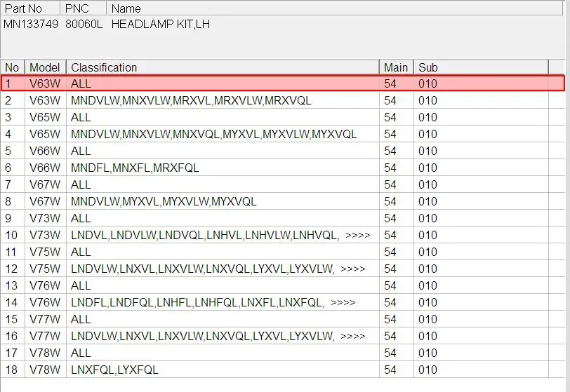
Task: Click the Part No column header
Action: pos(30,8)
